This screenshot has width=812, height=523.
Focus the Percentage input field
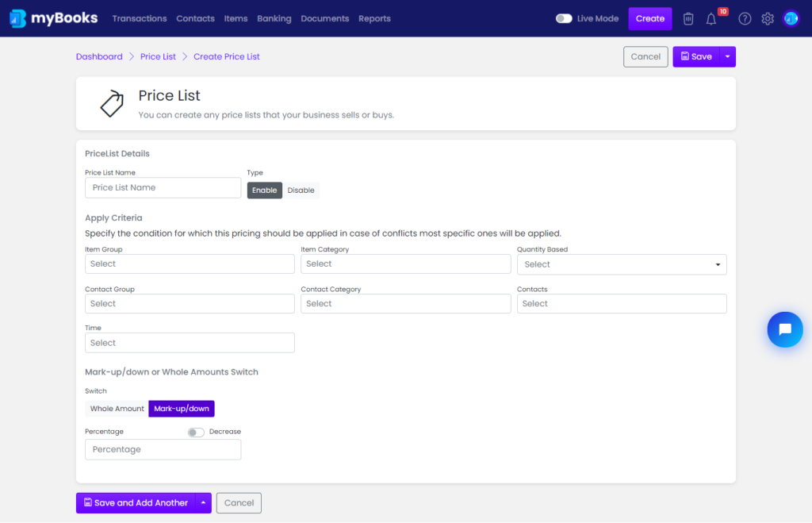coord(163,449)
